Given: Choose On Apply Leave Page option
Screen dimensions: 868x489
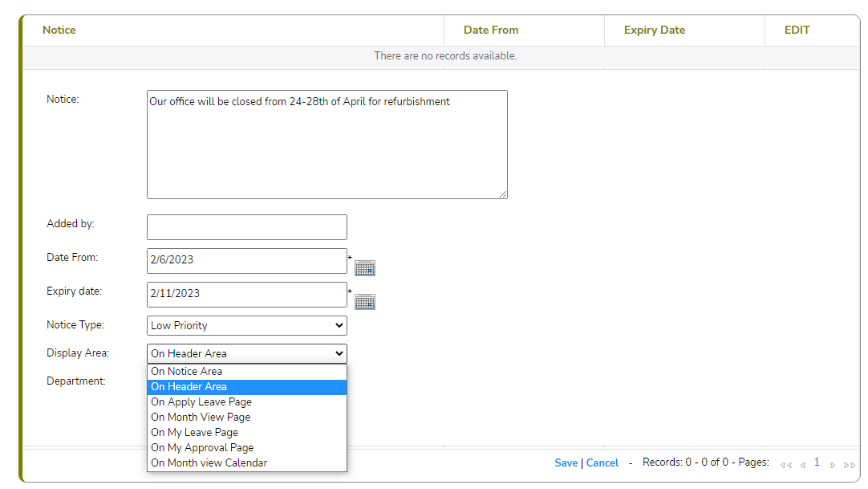Looking at the screenshot, I should 247,401.
